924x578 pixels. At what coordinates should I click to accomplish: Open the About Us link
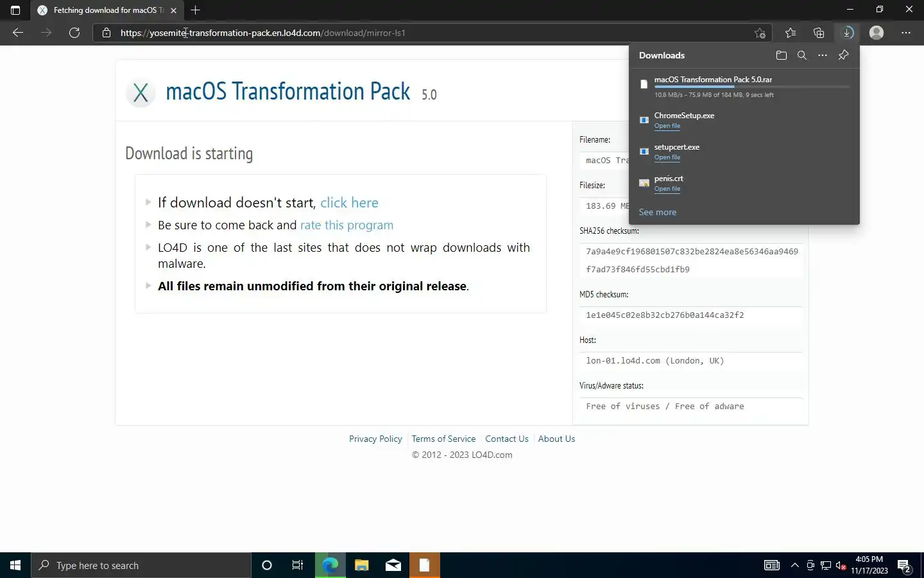556,439
